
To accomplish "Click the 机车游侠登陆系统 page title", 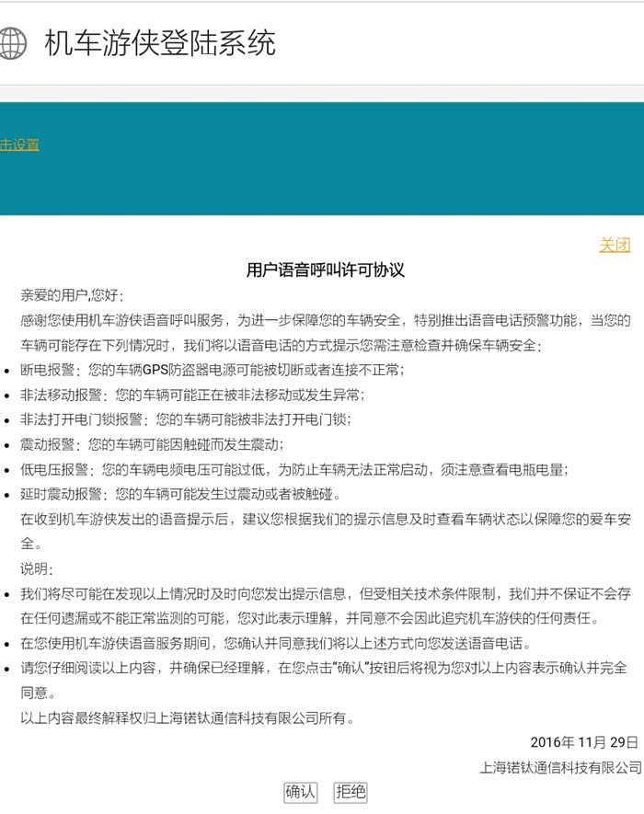I will pyautogui.click(x=160, y=43).
